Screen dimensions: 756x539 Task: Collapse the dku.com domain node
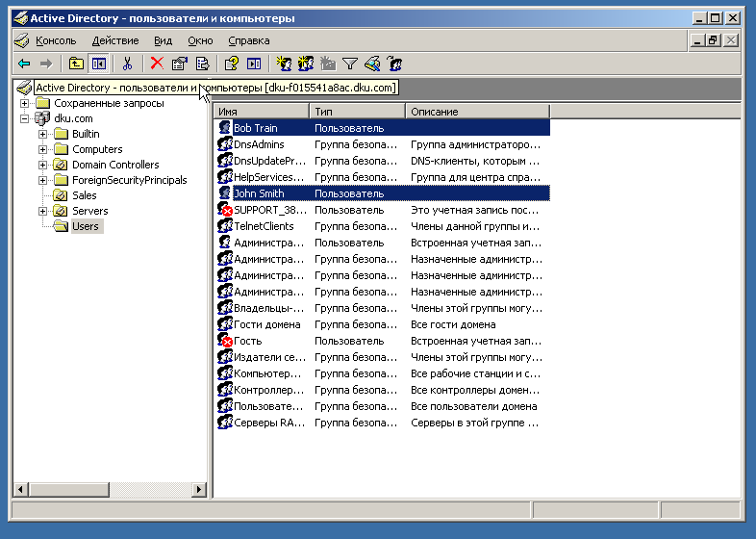click(24, 118)
